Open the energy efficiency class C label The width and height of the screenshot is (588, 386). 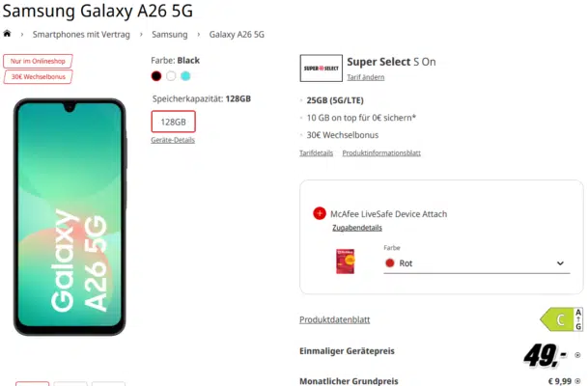pyautogui.click(x=561, y=319)
